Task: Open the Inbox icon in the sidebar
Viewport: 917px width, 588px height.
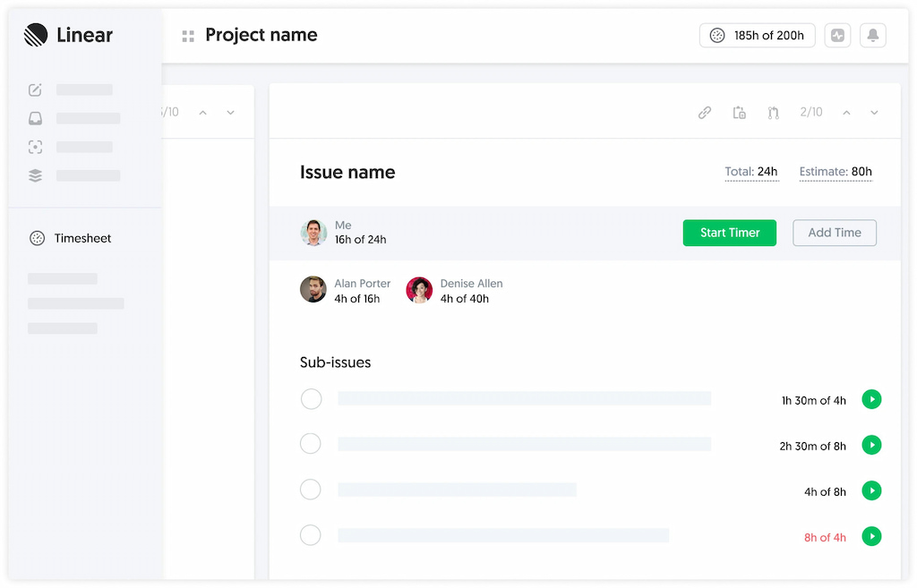Action: (x=34, y=118)
